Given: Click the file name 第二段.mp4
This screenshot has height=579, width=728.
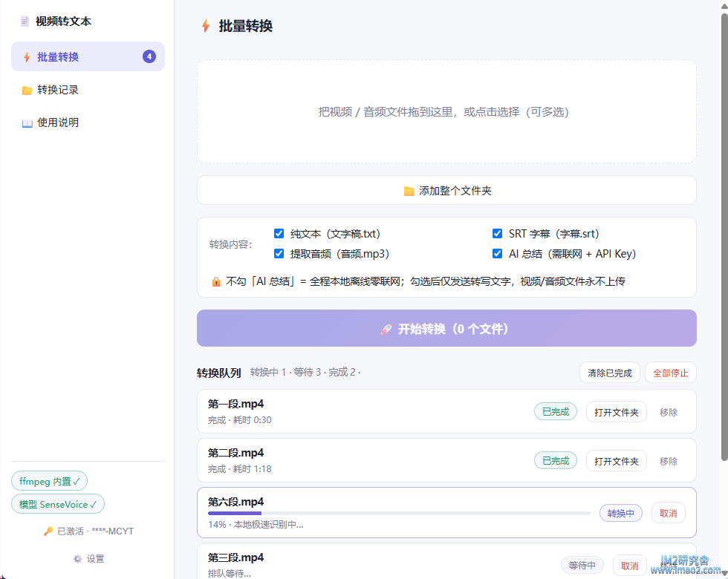Looking at the screenshot, I should [x=236, y=453].
